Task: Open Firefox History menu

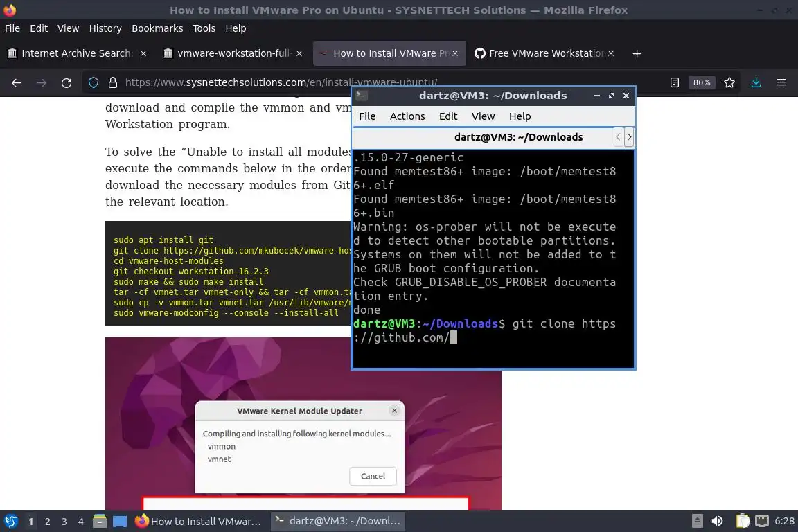Action: click(105, 28)
